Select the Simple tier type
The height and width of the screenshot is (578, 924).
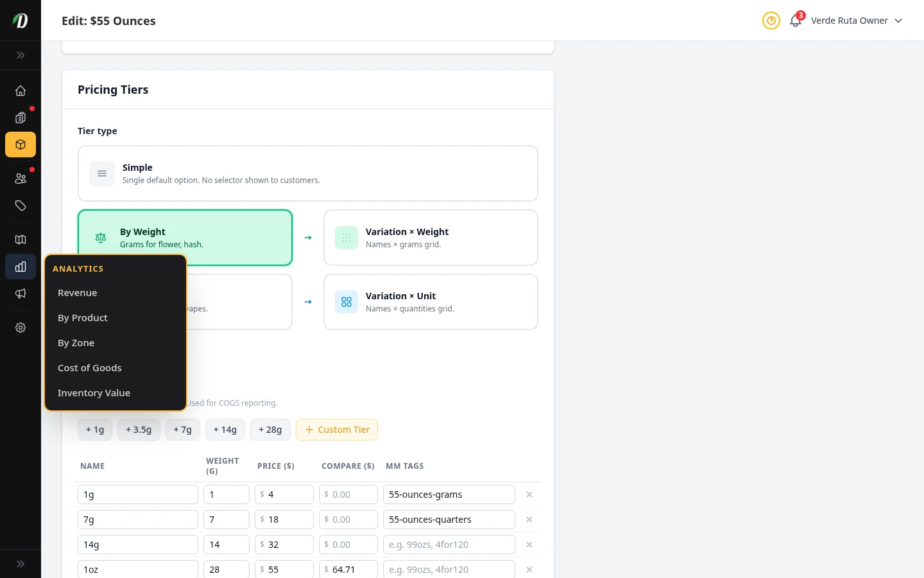pos(308,173)
